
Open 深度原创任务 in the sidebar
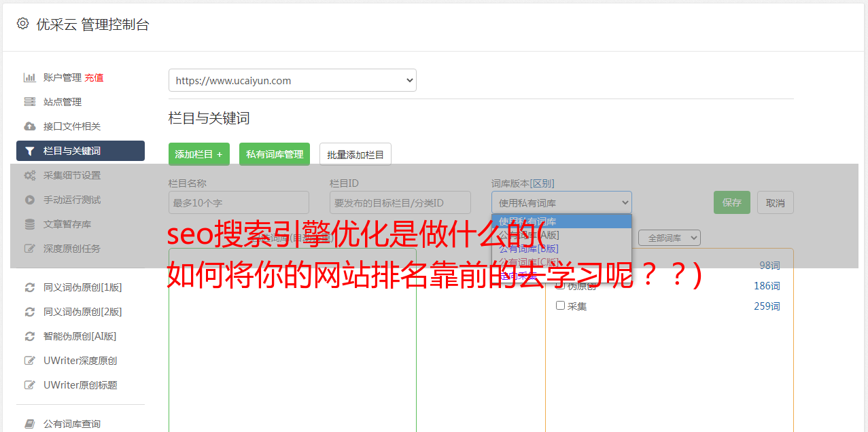[x=72, y=249]
